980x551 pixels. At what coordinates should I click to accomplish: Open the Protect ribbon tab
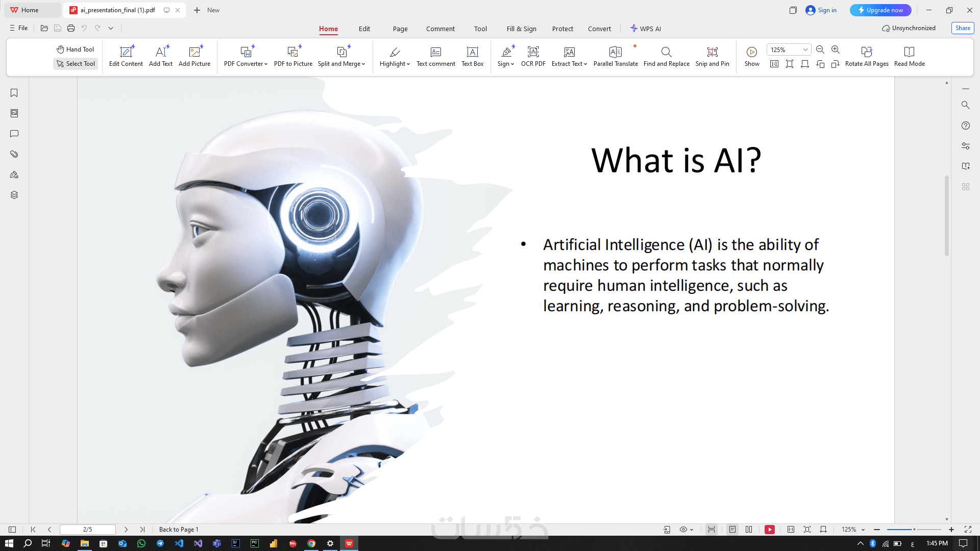tap(562, 29)
